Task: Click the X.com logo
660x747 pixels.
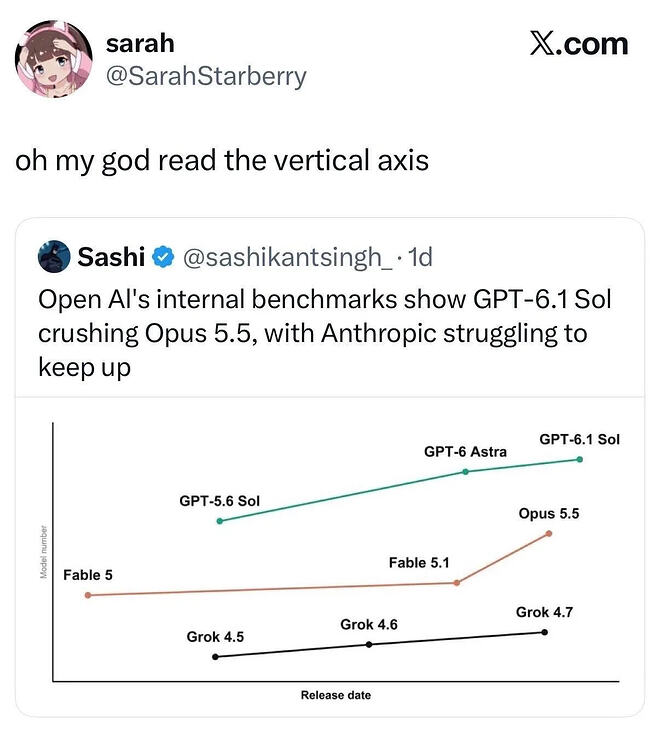Action: [579, 44]
